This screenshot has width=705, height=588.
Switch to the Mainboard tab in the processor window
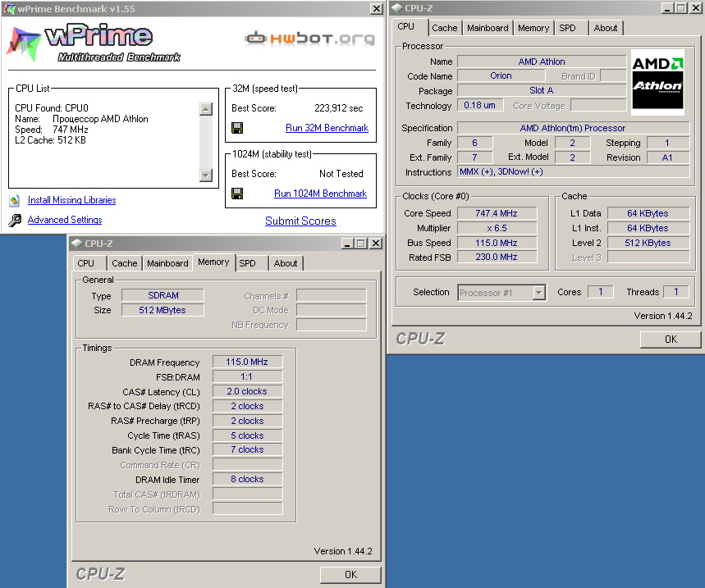pyautogui.click(x=488, y=28)
